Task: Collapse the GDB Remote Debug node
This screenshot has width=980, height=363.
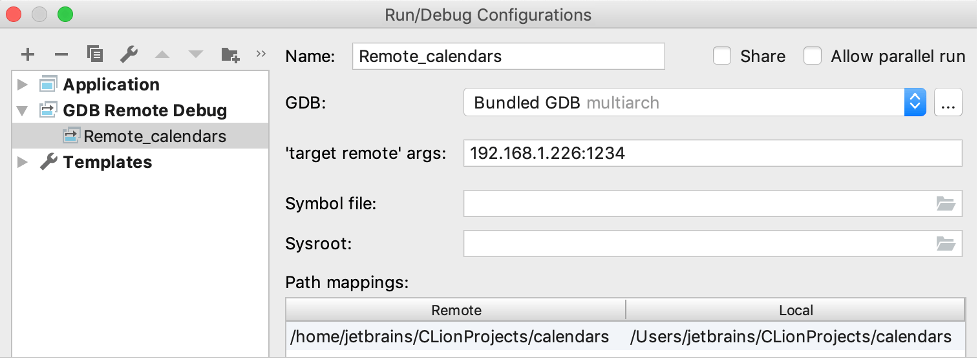Action: (23, 110)
